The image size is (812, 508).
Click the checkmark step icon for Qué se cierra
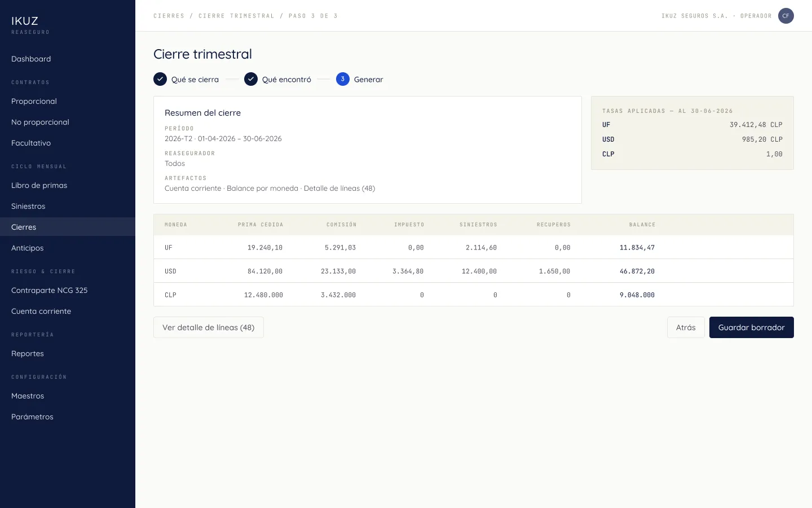pyautogui.click(x=160, y=79)
